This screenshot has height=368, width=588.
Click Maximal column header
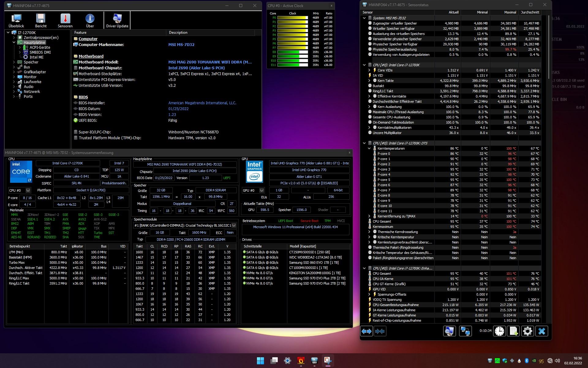click(504, 12)
